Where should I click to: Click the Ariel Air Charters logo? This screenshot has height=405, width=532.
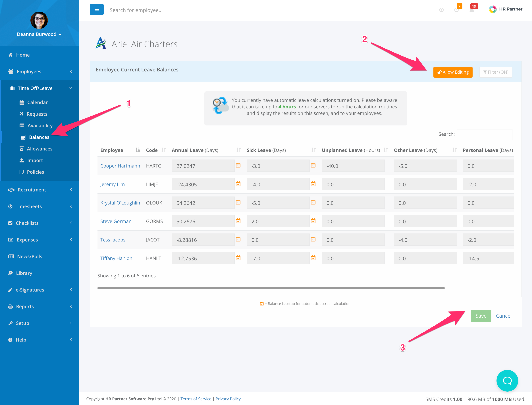[x=101, y=43]
